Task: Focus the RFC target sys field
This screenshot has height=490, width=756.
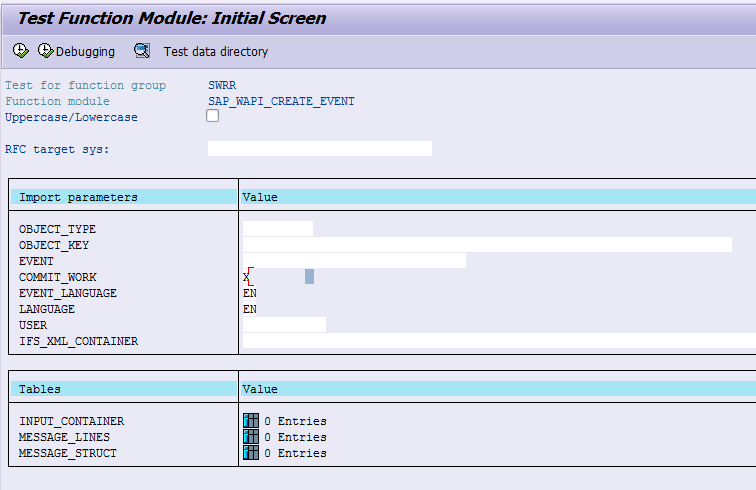Action: pos(320,149)
